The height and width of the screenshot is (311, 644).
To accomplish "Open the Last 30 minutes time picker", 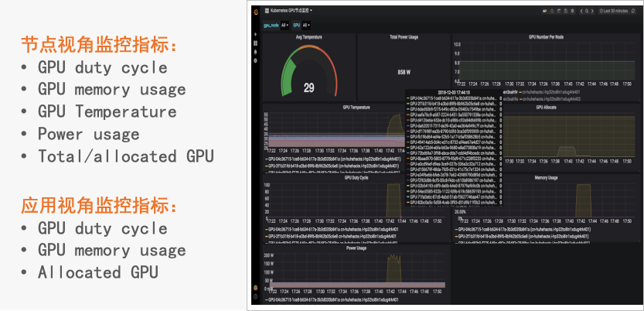I will pyautogui.click(x=614, y=11).
